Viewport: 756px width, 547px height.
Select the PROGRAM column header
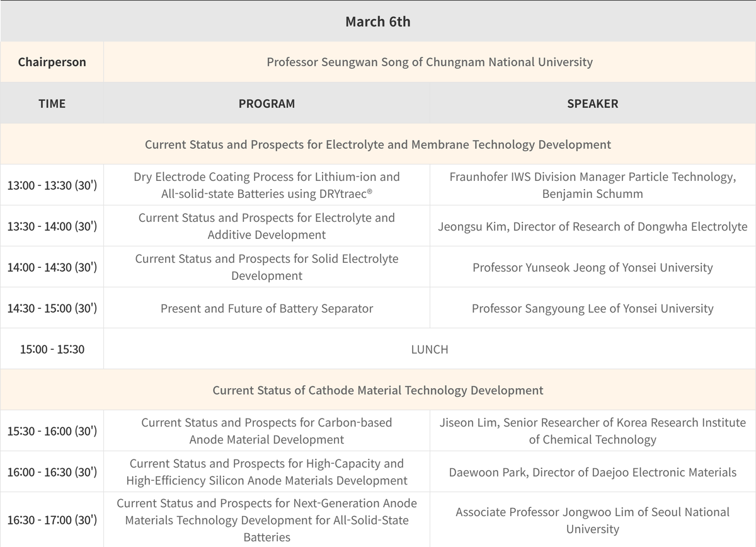coord(266,103)
